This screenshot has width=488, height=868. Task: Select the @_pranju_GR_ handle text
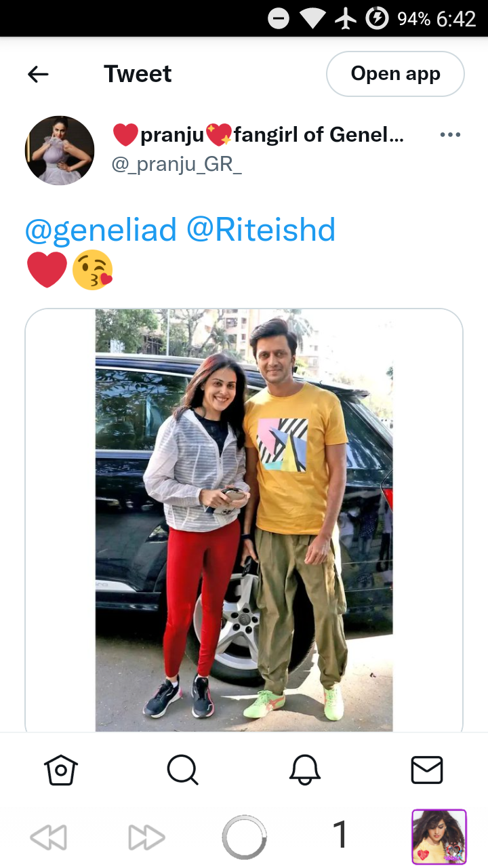pos(176,165)
